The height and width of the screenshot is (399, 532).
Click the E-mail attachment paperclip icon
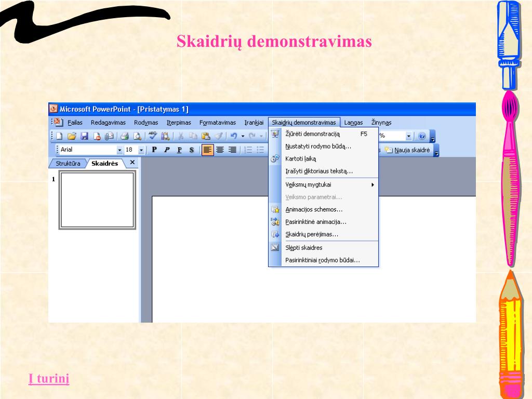[109, 137]
